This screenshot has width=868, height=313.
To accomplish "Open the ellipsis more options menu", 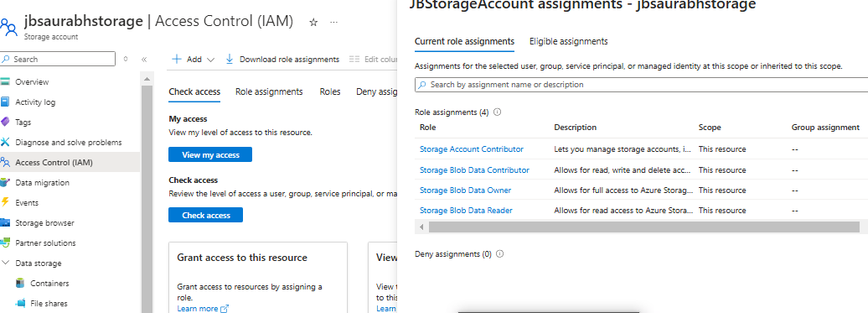I will tap(333, 22).
